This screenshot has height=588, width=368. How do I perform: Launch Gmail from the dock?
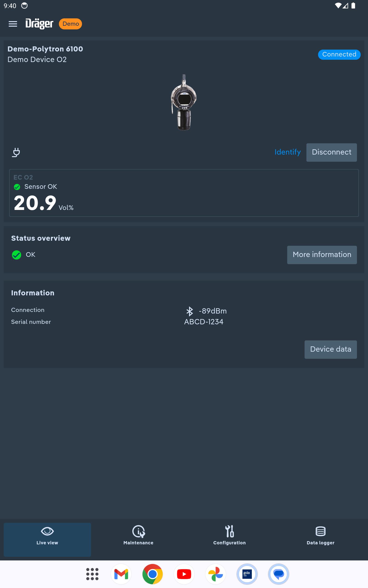(x=121, y=574)
